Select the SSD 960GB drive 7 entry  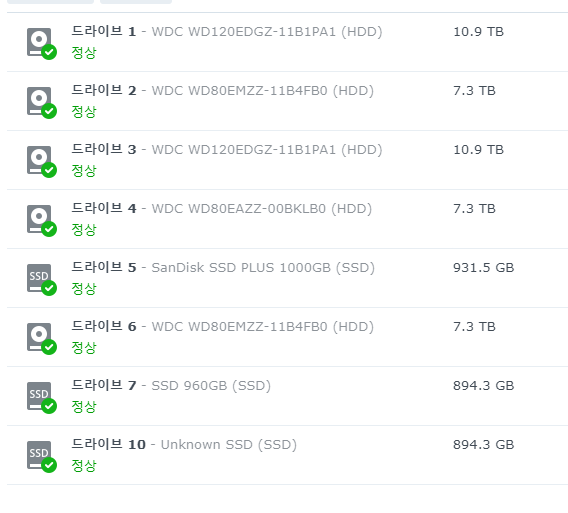(171, 386)
